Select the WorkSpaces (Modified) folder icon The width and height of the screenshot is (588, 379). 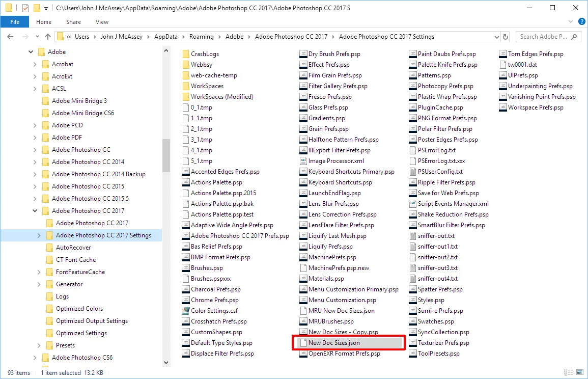coord(186,97)
